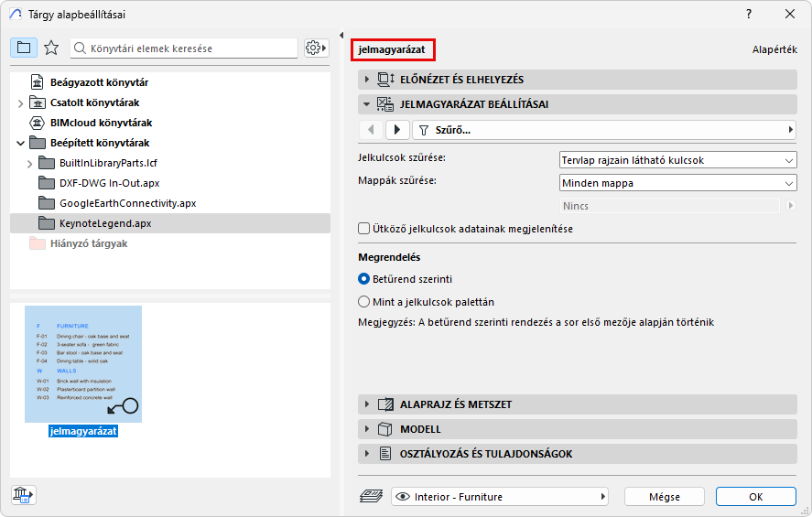
Task: Click the help question mark button
Action: point(749,14)
